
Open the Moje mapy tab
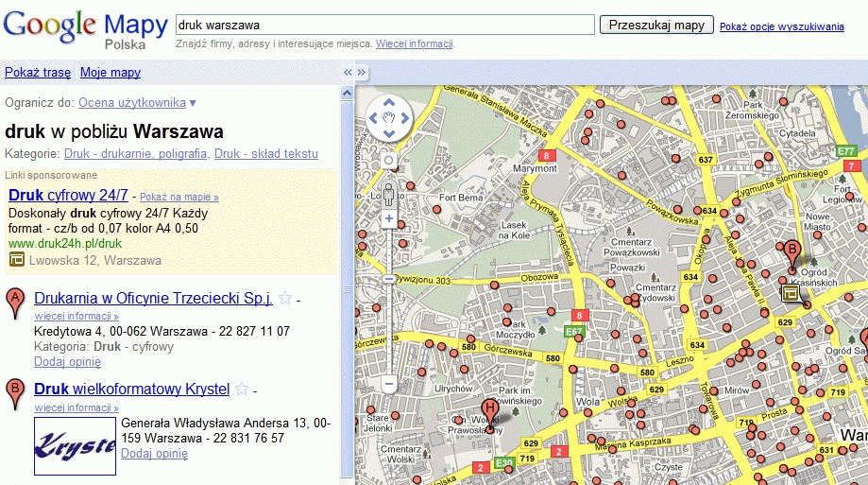click(x=111, y=73)
